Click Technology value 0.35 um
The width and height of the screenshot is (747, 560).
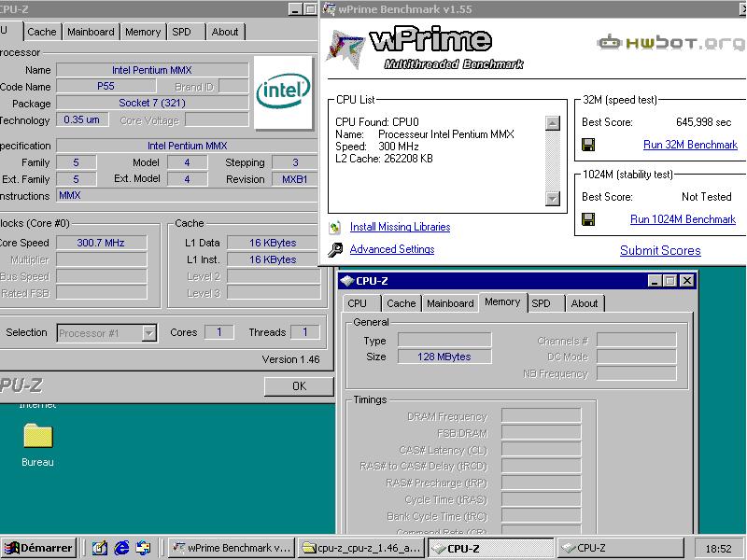click(x=82, y=119)
